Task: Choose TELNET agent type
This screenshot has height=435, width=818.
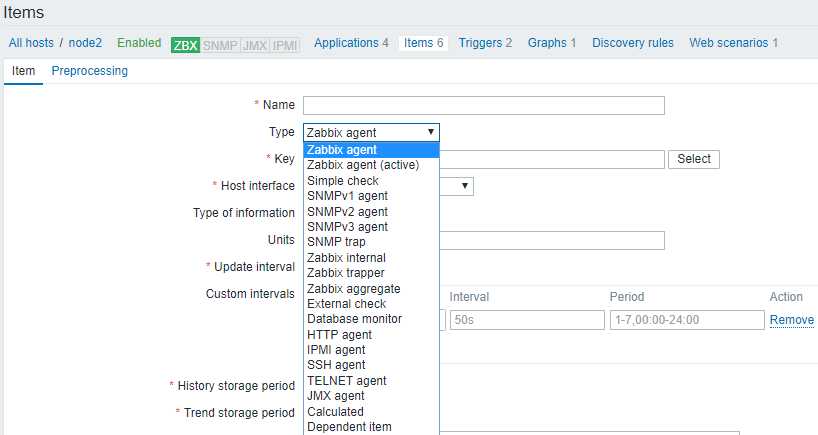Action: click(x=371, y=381)
